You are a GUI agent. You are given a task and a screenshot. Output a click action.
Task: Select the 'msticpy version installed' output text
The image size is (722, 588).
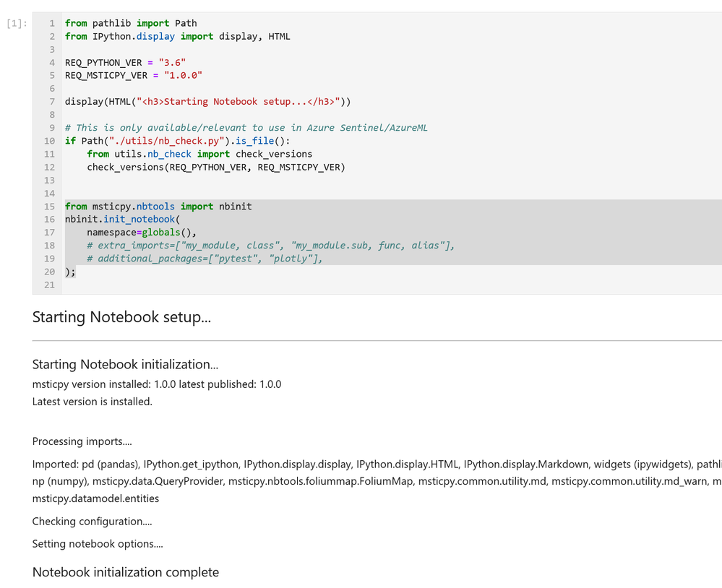pos(156,384)
